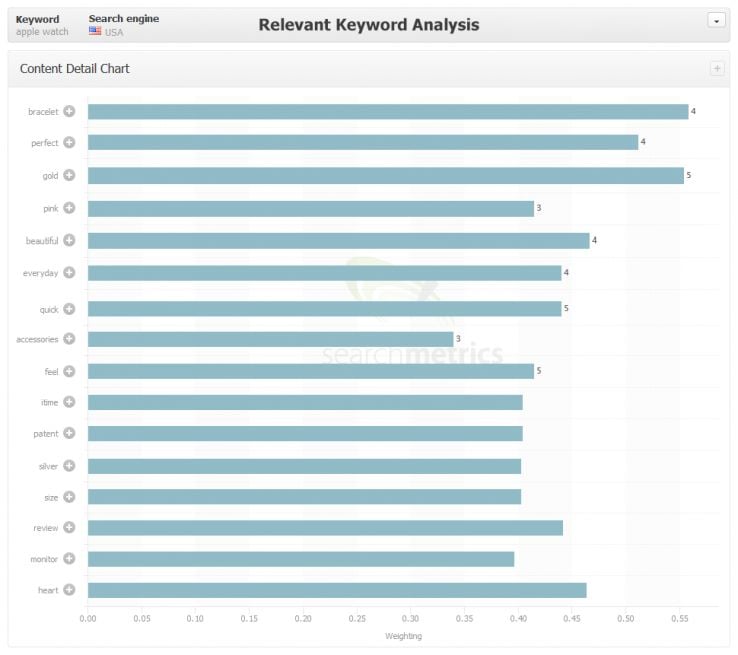Click the plus icon beside perfect keyword

(x=69, y=142)
